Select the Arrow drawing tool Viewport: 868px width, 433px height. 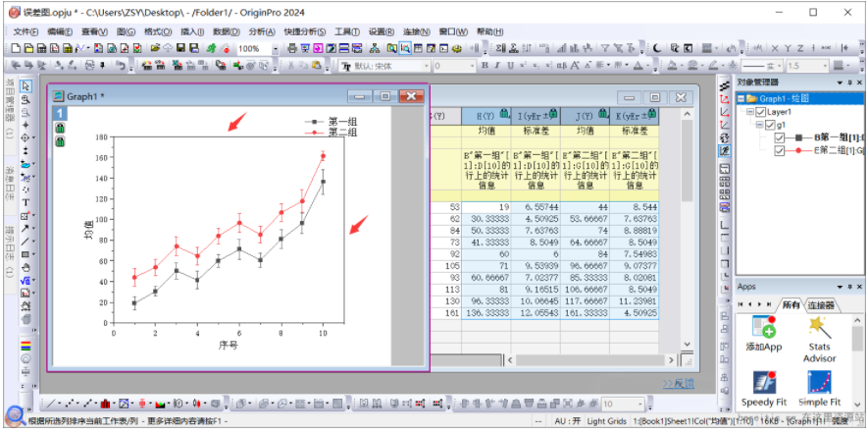25,228
